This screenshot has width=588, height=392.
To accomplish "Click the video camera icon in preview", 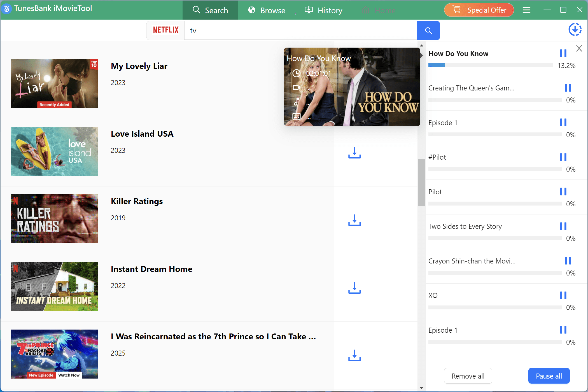I will point(296,88).
